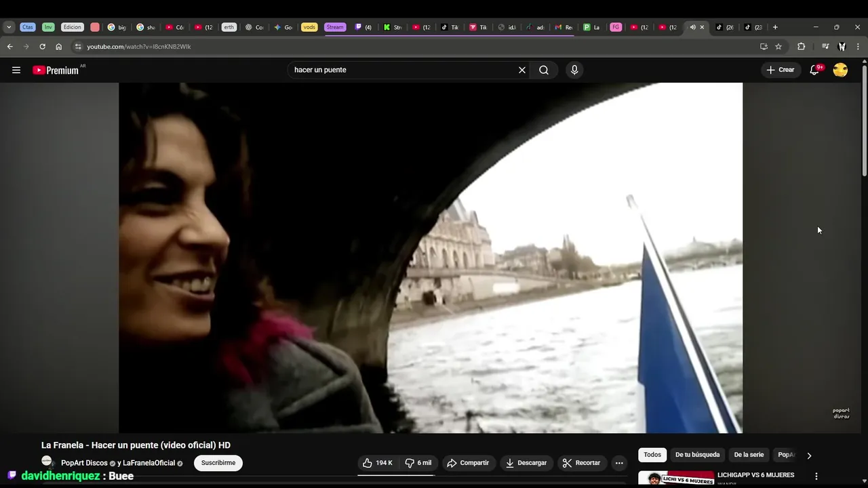Open the Inv tab group
868x488 pixels.
(x=48, y=27)
